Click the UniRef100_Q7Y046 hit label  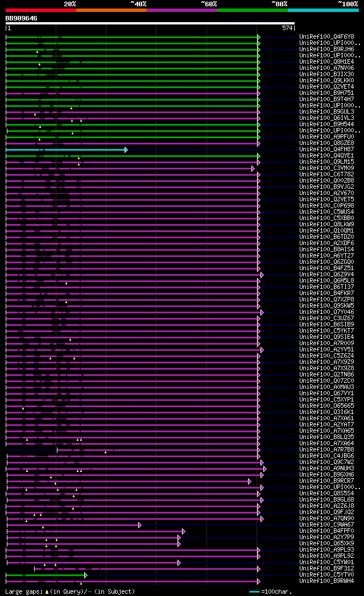[326, 312]
